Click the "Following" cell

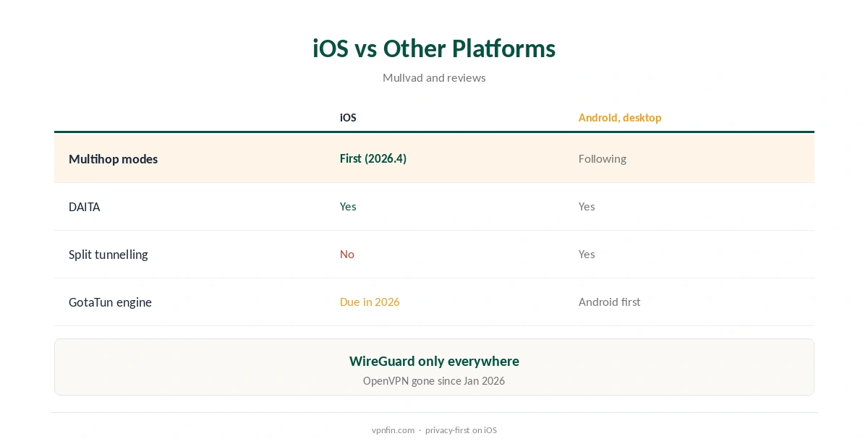(603, 158)
